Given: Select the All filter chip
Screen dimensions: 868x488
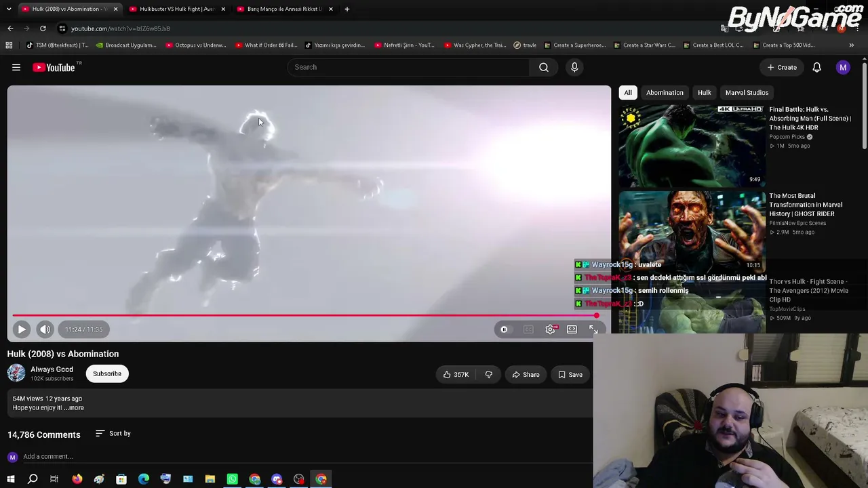Looking at the screenshot, I should click(628, 92).
